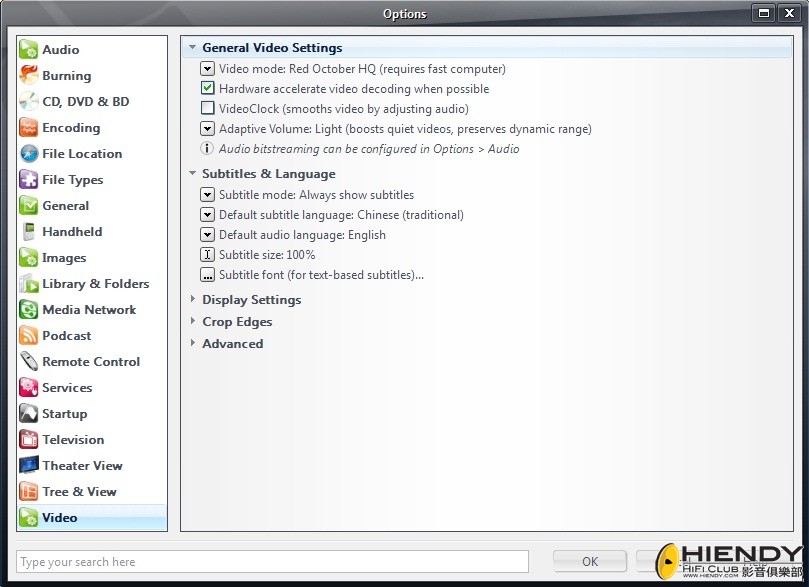This screenshot has height=587, width=809.
Task: Click the Theater View monitor icon
Action: [28, 465]
